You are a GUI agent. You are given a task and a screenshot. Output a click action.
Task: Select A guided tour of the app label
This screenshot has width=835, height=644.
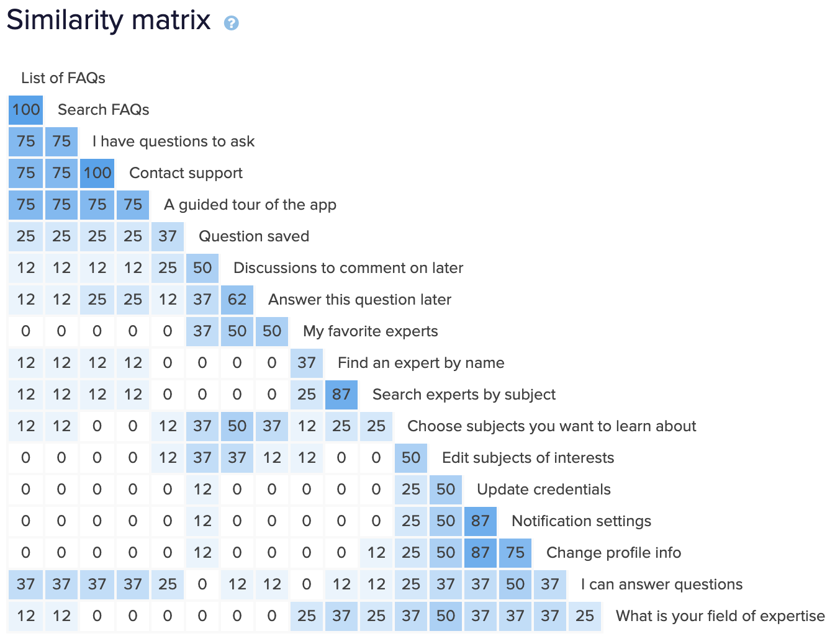pos(250,205)
